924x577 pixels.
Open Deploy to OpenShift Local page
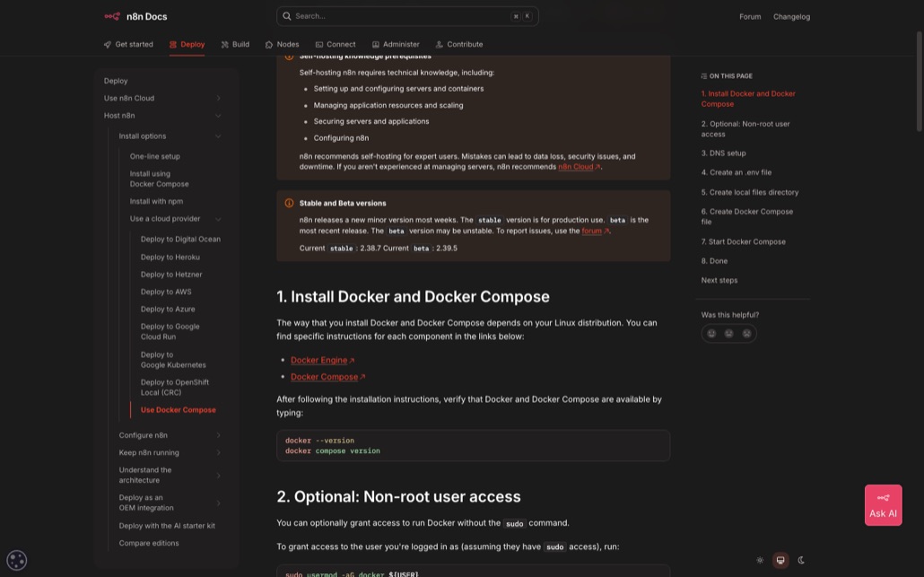point(174,388)
